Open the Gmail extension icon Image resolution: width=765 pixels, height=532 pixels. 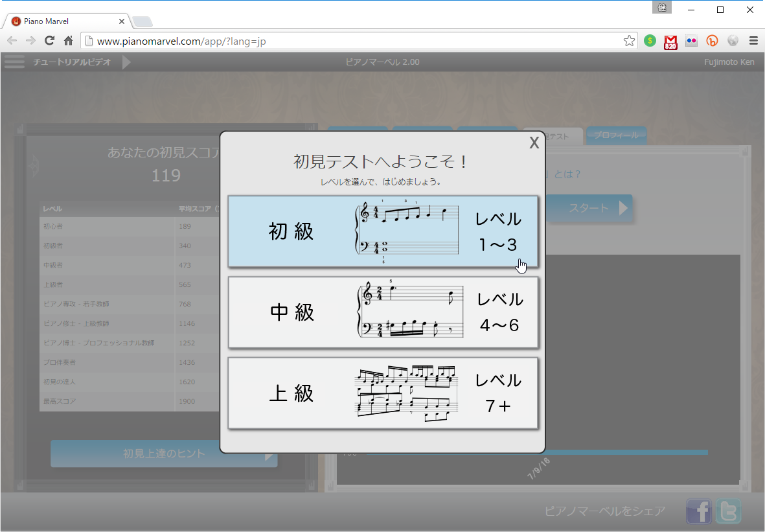click(670, 41)
